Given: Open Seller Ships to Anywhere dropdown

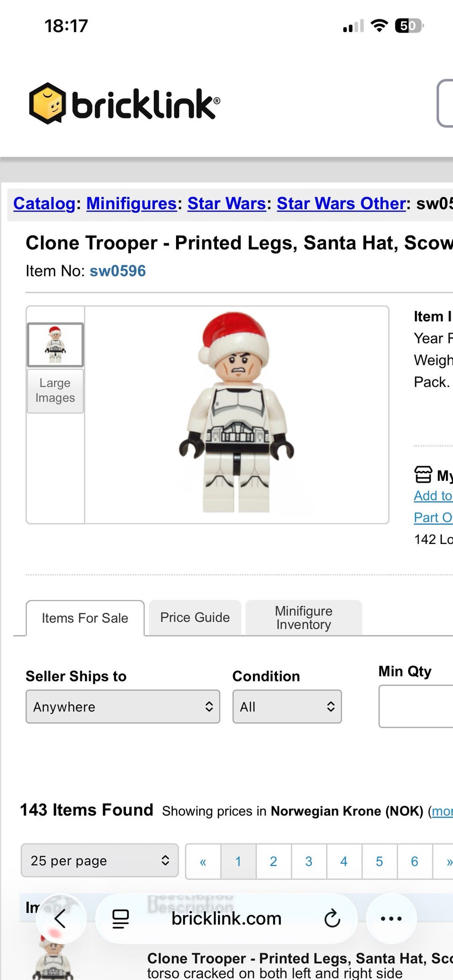Looking at the screenshot, I should pyautogui.click(x=123, y=706).
